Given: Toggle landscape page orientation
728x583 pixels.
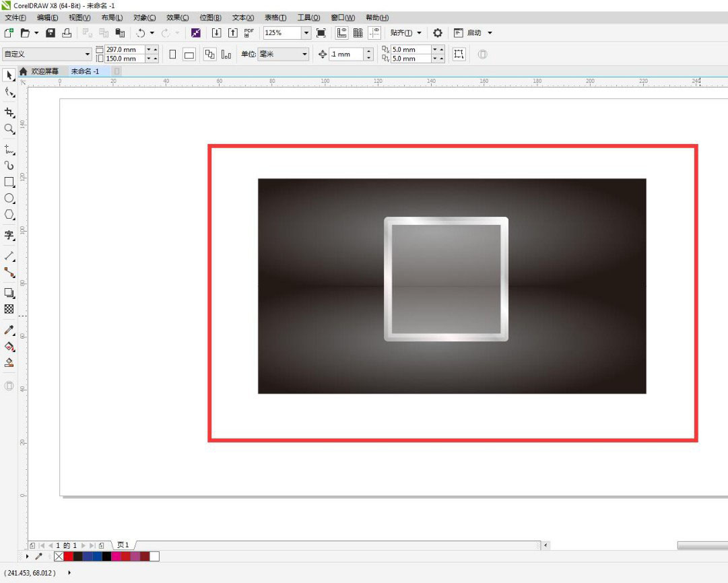Looking at the screenshot, I should (x=190, y=55).
